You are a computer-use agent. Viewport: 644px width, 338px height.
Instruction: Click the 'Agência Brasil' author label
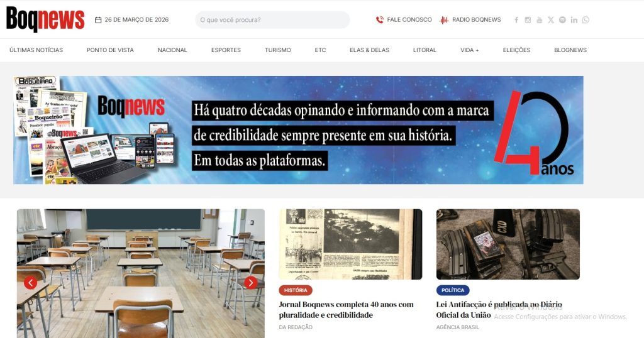pyautogui.click(x=458, y=327)
